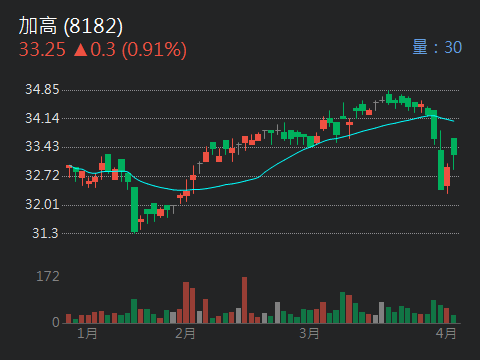Click the 34.14 price axis label
Viewport: 480px width, 360px height.
42,118
